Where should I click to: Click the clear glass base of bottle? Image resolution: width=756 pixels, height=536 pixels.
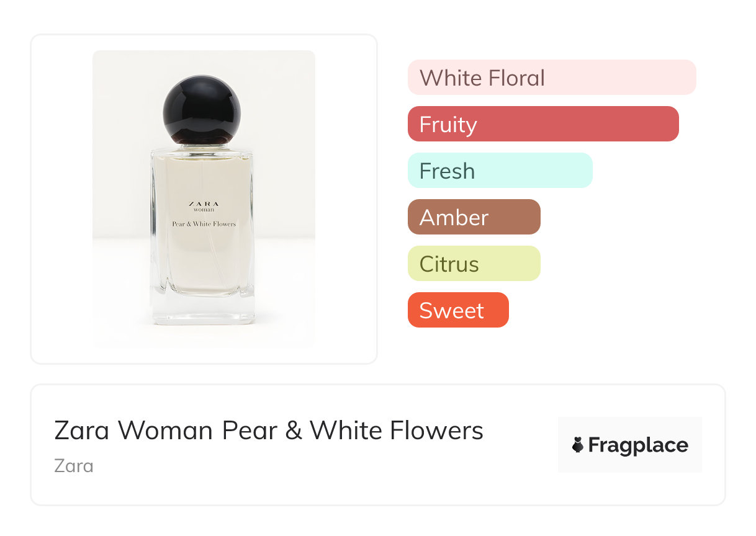click(x=203, y=310)
